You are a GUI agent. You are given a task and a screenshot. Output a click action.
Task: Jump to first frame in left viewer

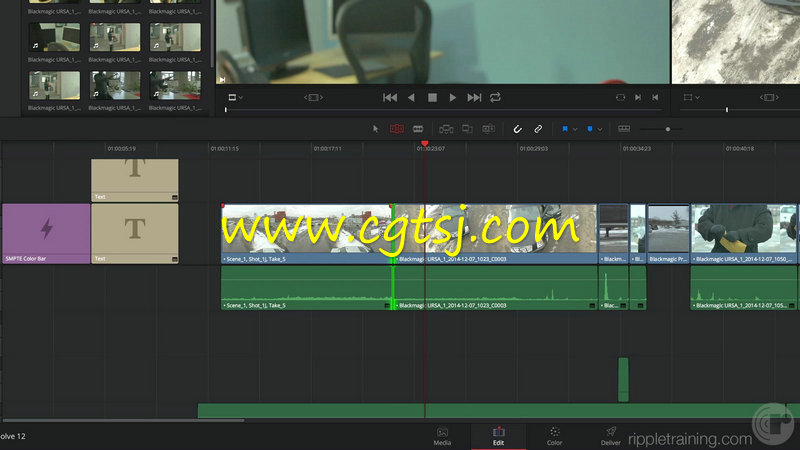tap(390, 97)
